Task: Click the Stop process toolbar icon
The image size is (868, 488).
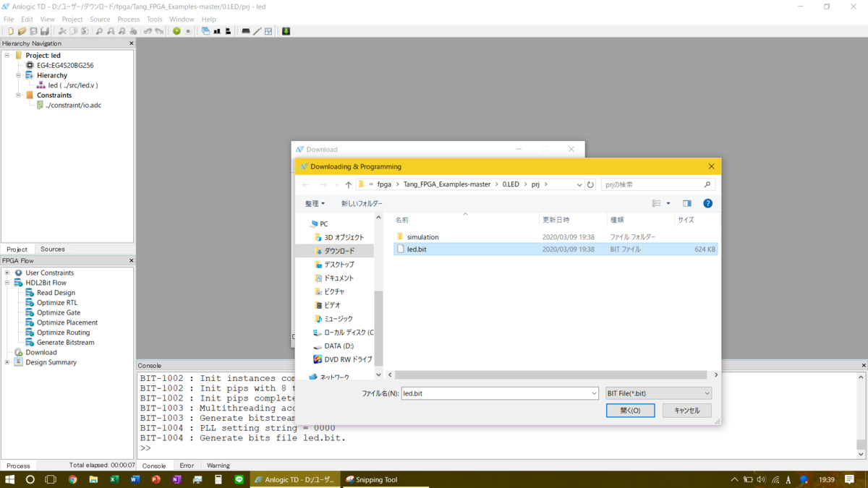Action: click(188, 31)
